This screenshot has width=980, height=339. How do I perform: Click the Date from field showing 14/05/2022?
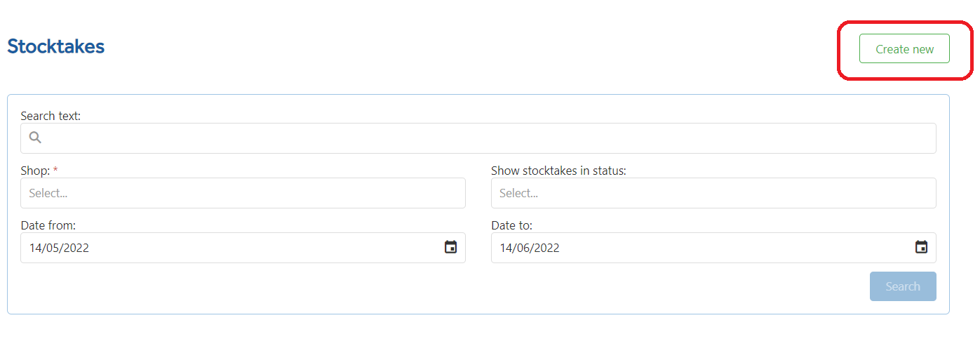(243, 248)
